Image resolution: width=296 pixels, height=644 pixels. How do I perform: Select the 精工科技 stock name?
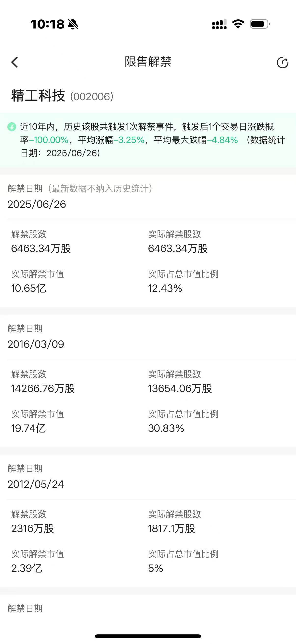[38, 96]
